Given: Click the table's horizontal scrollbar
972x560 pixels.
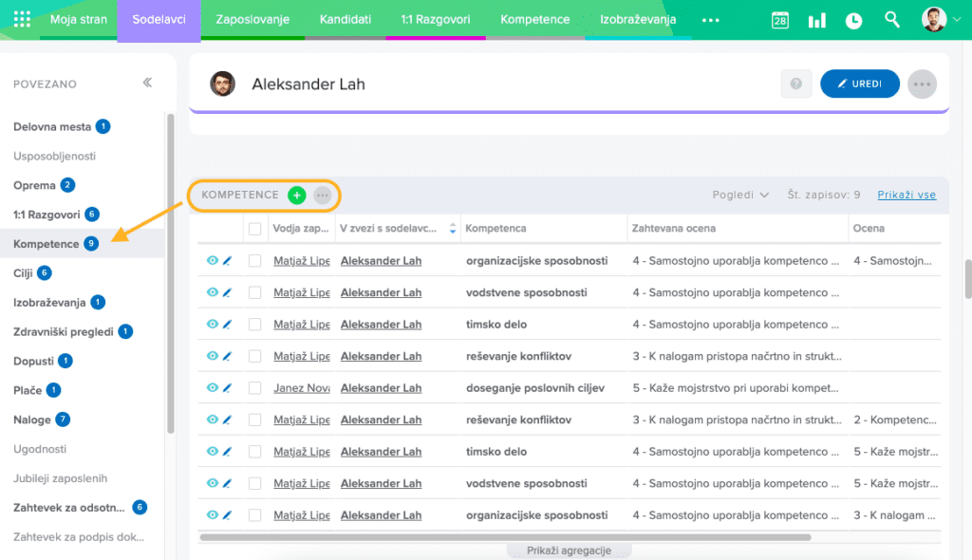Looking at the screenshot, I should tap(503, 537).
